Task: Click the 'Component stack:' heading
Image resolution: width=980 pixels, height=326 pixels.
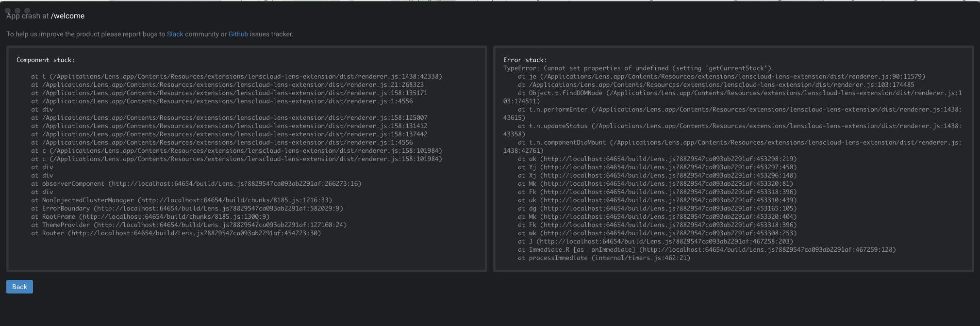Action: pyautogui.click(x=46, y=60)
